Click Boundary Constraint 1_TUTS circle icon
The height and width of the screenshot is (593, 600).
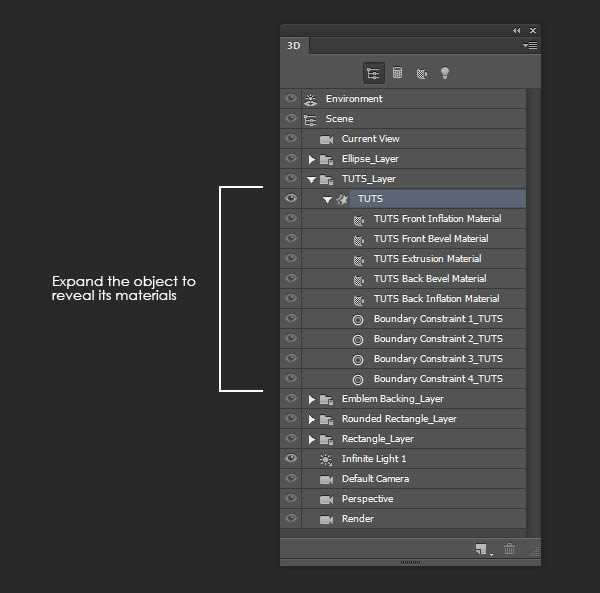358,319
